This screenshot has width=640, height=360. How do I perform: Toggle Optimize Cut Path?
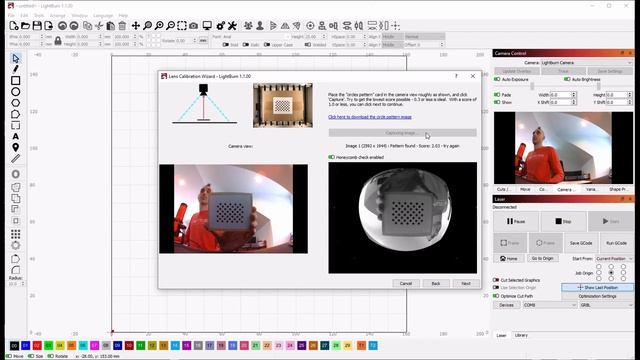tap(496, 296)
